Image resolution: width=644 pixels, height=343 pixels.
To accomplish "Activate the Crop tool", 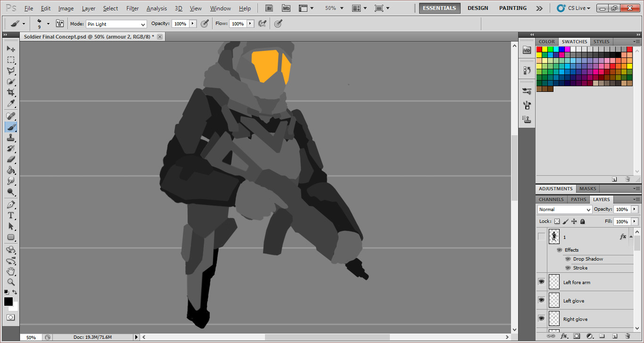I will pyautogui.click(x=11, y=93).
